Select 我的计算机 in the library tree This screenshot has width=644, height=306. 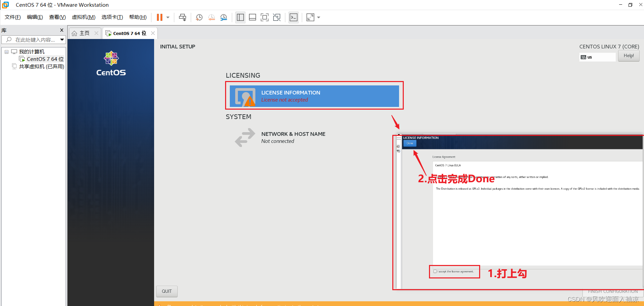tap(32, 51)
